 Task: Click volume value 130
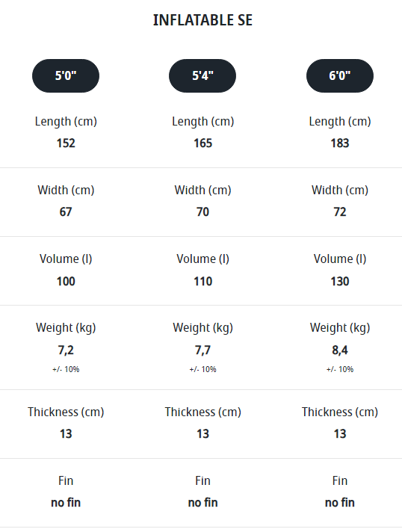point(340,281)
